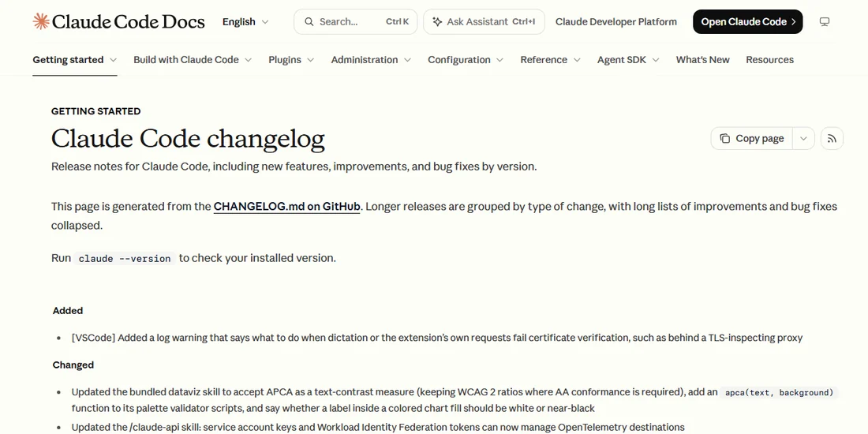Click the search magnifier icon
The width and height of the screenshot is (868, 434).
tap(309, 21)
